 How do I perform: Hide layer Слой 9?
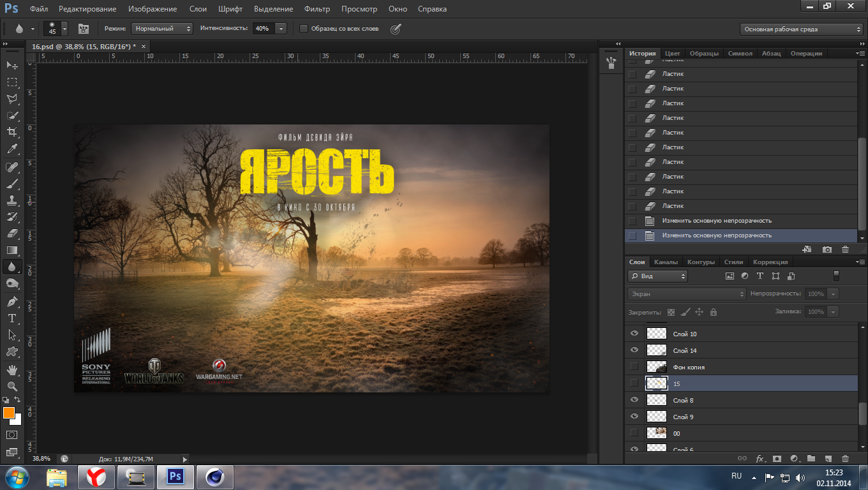[634, 417]
